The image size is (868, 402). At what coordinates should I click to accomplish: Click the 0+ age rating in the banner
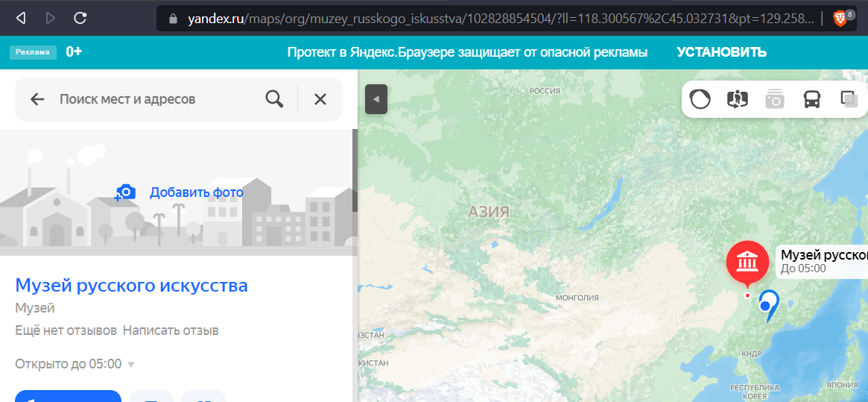(75, 52)
